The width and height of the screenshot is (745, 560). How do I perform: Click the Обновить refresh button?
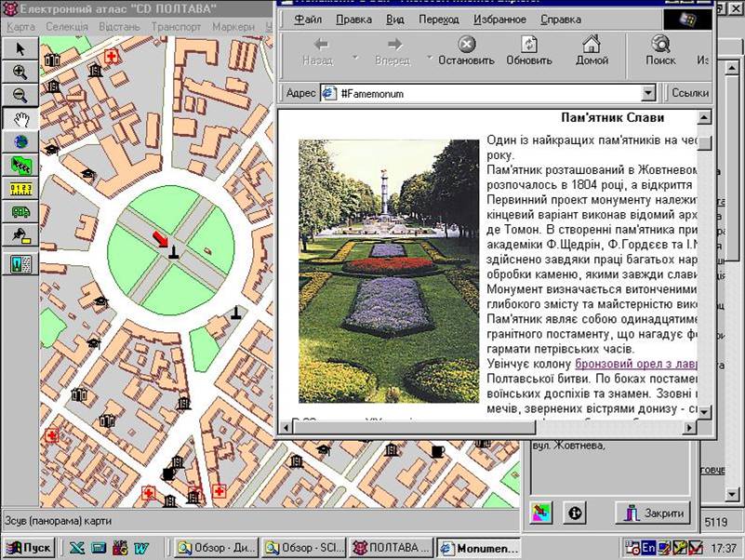coord(528,51)
